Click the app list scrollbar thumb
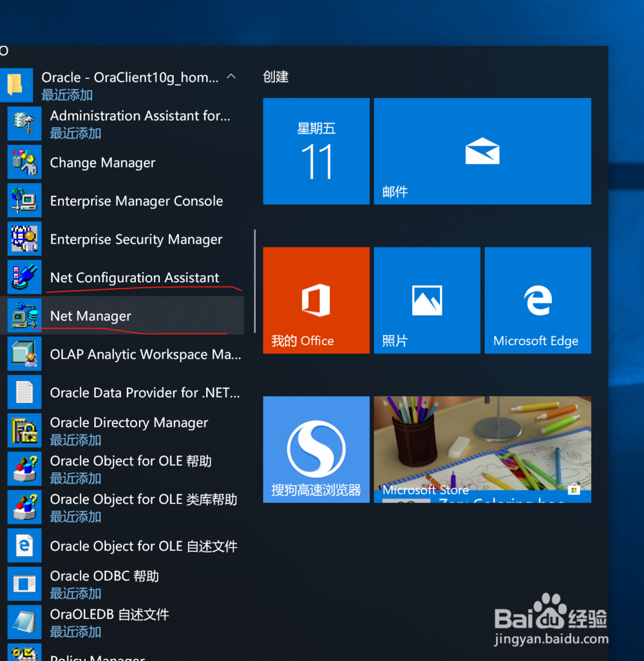Screen dimensions: 644x661 254,281
